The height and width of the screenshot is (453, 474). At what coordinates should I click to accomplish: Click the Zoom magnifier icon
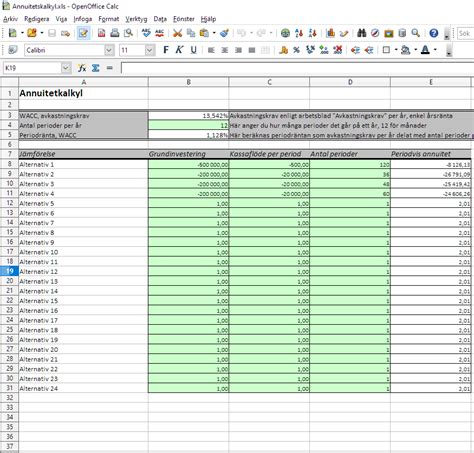415,33
